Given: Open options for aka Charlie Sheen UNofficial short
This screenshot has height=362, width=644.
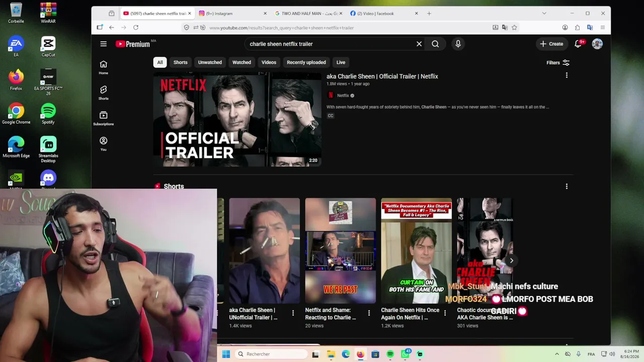Looking at the screenshot, I should (x=293, y=313).
